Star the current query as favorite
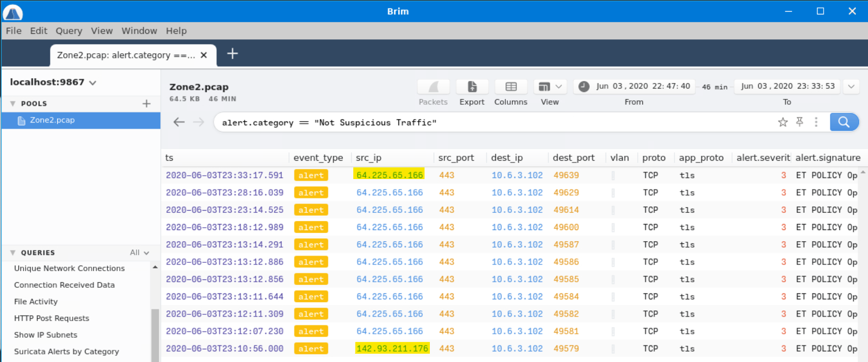Image resolution: width=868 pixels, height=362 pixels. coord(783,122)
